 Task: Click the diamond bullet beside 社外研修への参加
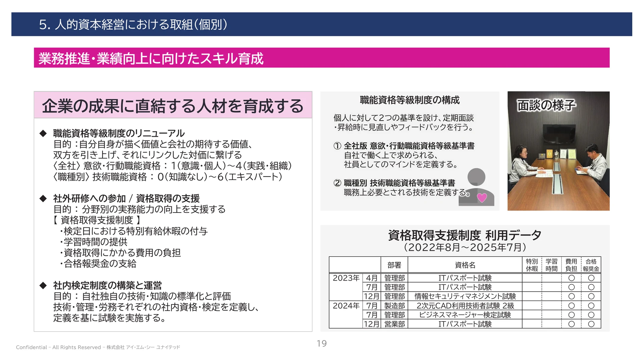[x=43, y=198]
